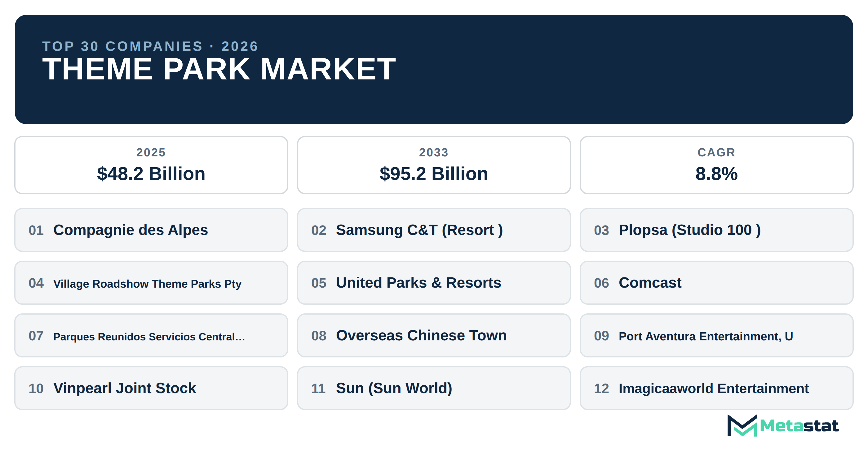The width and height of the screenshot is (868, 453).
Task: Choose Samsung C&T (Resort) entry
Action: (x=434, y=230)
